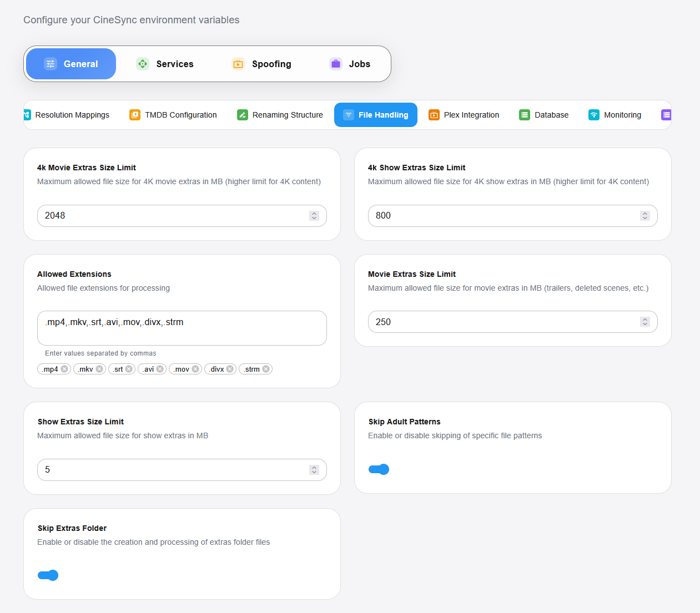
Task: Delete the .mov extension tag
Action: pos(195,369)
